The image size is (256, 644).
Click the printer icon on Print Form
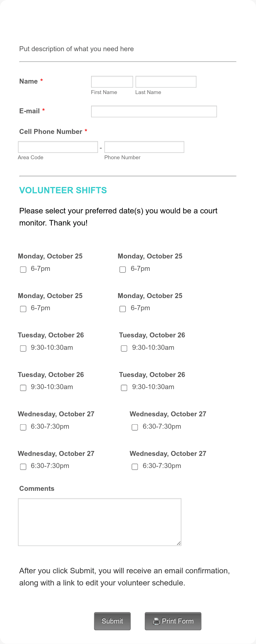coord(156,621)
